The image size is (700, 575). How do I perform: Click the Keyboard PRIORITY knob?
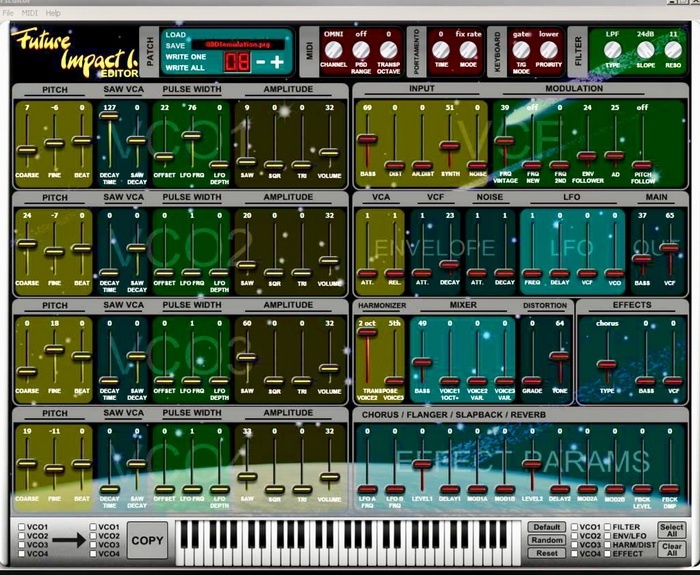click(549, 50)
